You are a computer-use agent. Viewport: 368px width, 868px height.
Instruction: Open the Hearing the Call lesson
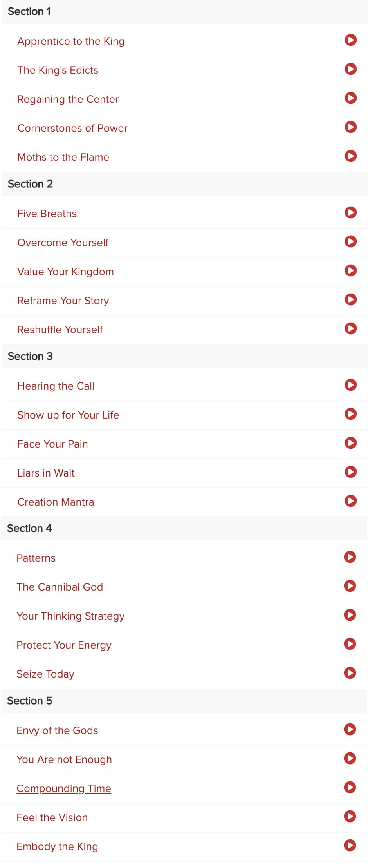(56, 386)
